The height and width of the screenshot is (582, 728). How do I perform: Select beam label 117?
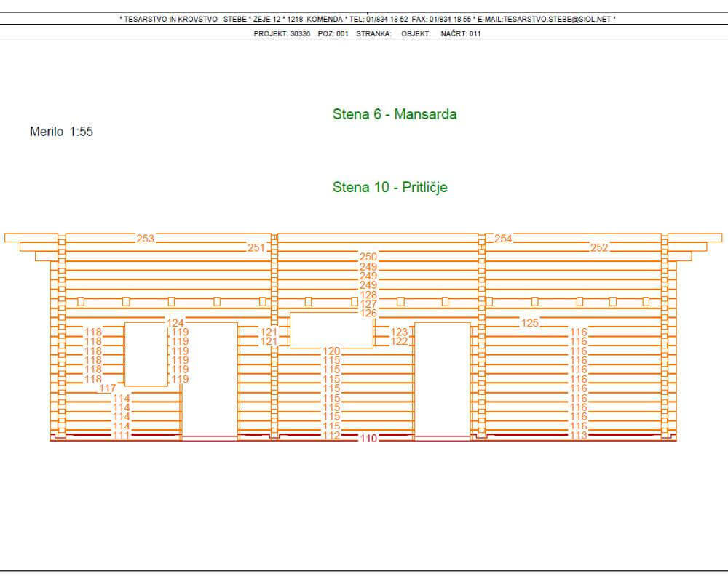point(108,388)
